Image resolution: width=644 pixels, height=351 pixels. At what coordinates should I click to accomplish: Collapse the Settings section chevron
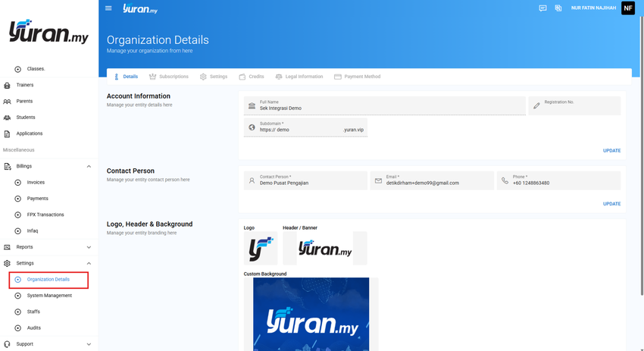click(89, 264)
